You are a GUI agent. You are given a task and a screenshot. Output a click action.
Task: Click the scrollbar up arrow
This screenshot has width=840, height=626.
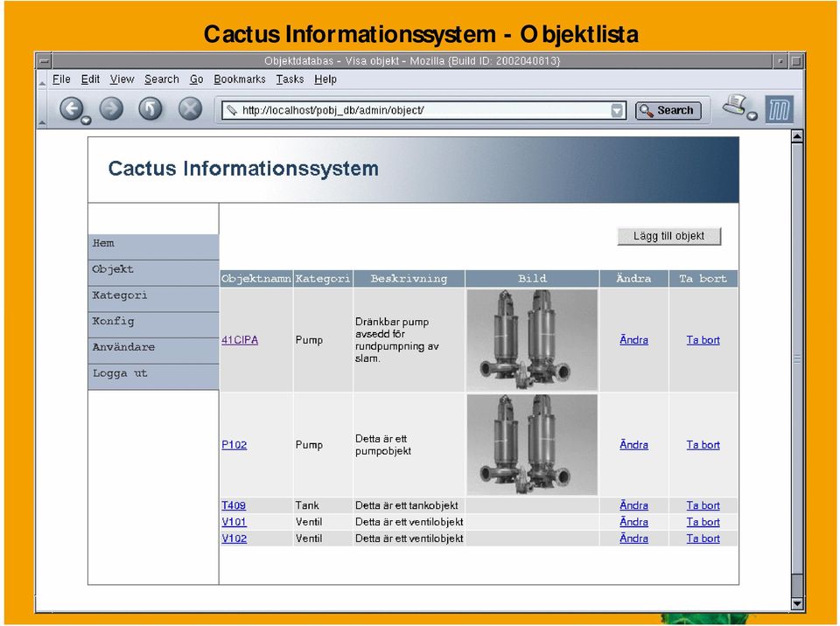point(797,136)
